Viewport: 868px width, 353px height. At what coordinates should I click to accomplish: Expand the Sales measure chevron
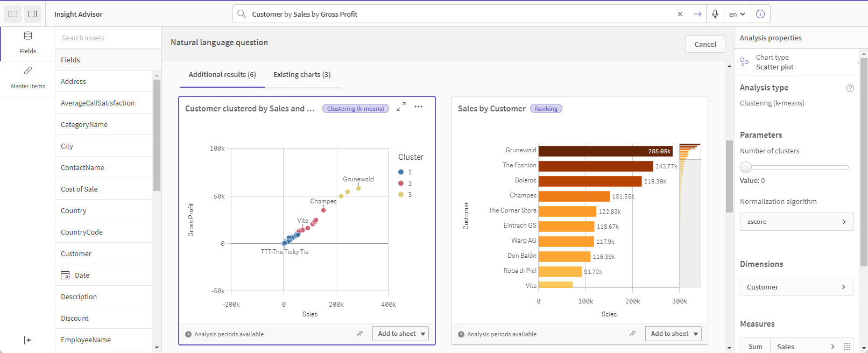833,347
